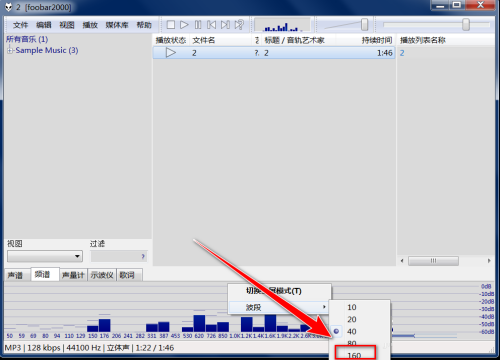This screenshot has width=500, height=360.
Task: Open the 媒体库 menu
Action: (x=117, y=25)
